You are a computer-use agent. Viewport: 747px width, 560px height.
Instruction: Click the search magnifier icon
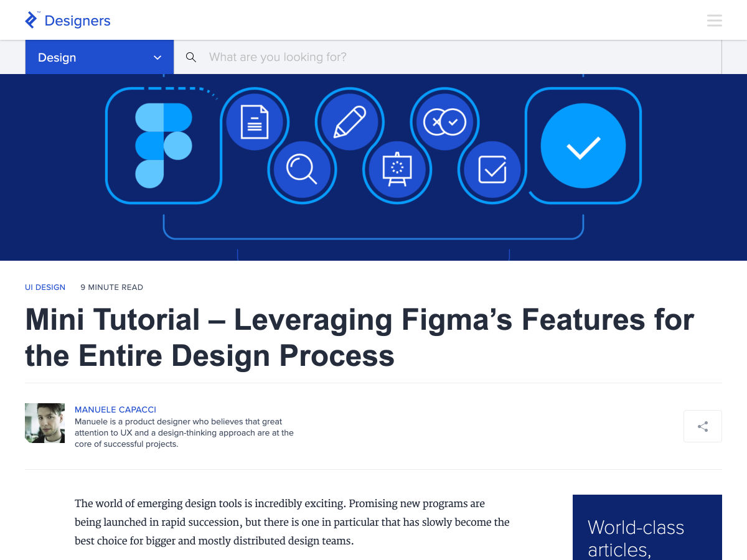point(191,57)
